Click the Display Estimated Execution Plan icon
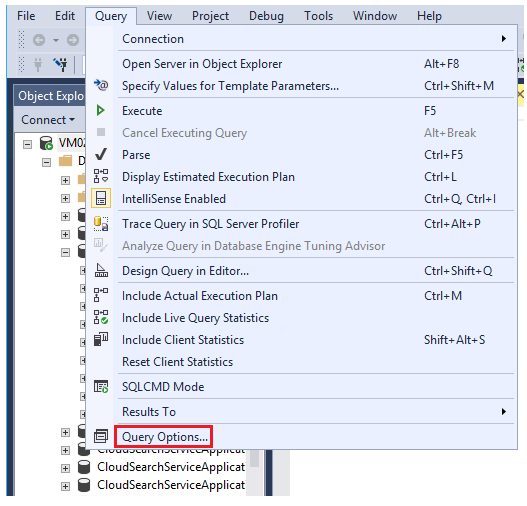This screenshot has height=506, width=527. pos(101,176)
